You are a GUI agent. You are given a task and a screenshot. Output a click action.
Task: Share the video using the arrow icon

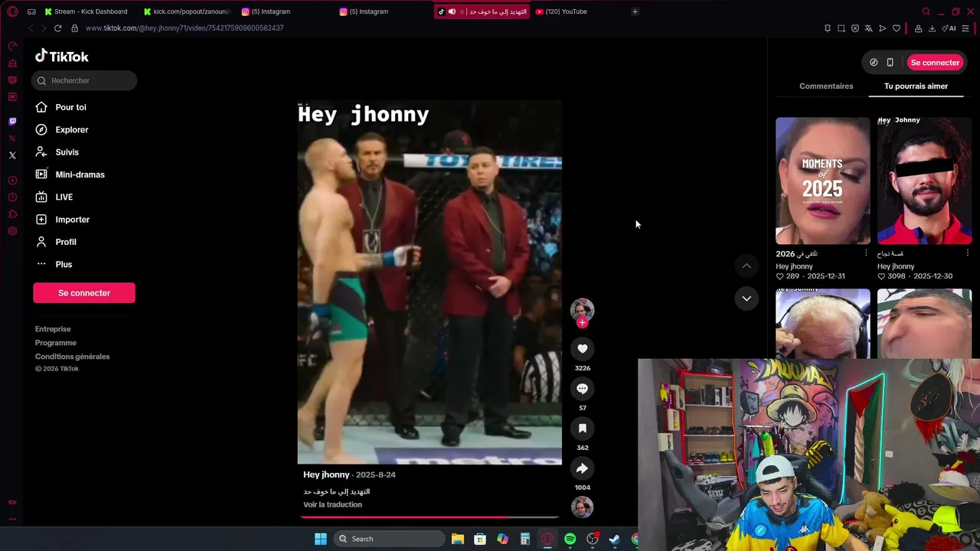tap(582, 468)
